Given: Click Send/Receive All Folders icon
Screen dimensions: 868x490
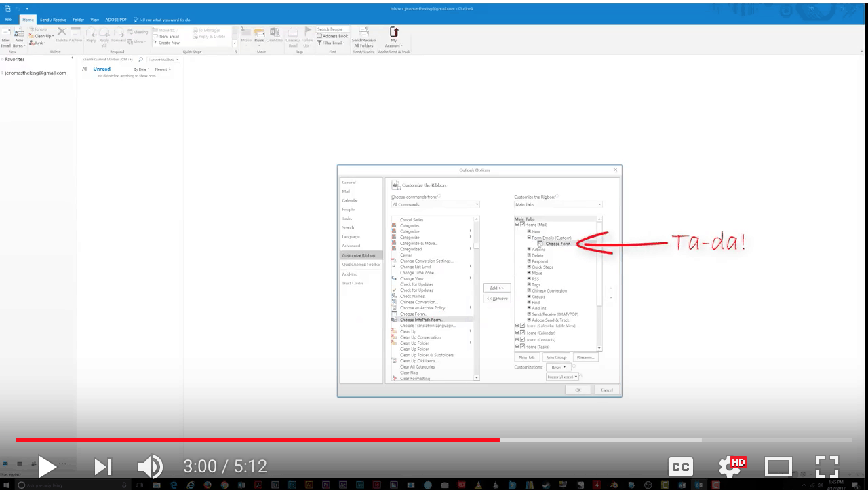Looking at the screenshot, I should 364,37.
